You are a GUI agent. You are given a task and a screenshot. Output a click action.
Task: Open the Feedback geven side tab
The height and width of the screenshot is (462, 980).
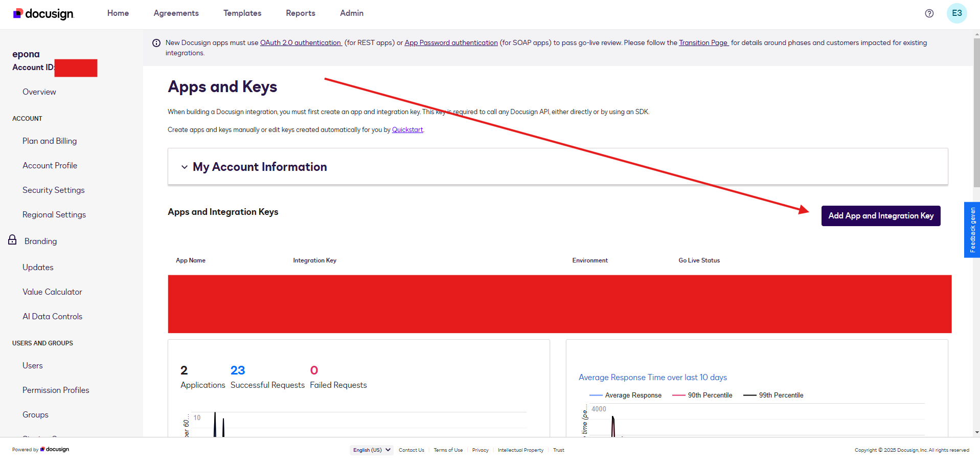[x=972, y=230]
